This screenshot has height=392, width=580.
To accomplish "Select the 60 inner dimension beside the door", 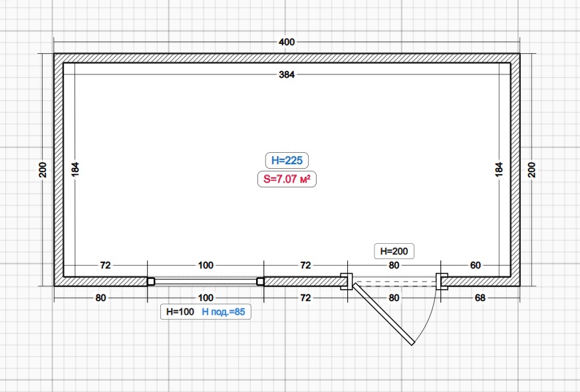I will [476, 265].
